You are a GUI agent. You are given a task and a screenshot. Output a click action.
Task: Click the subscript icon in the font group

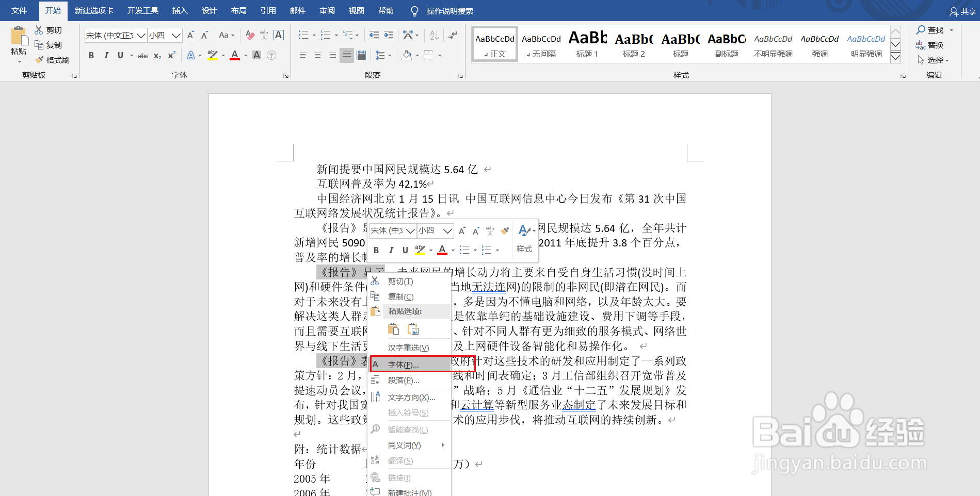tap(156, 55)
